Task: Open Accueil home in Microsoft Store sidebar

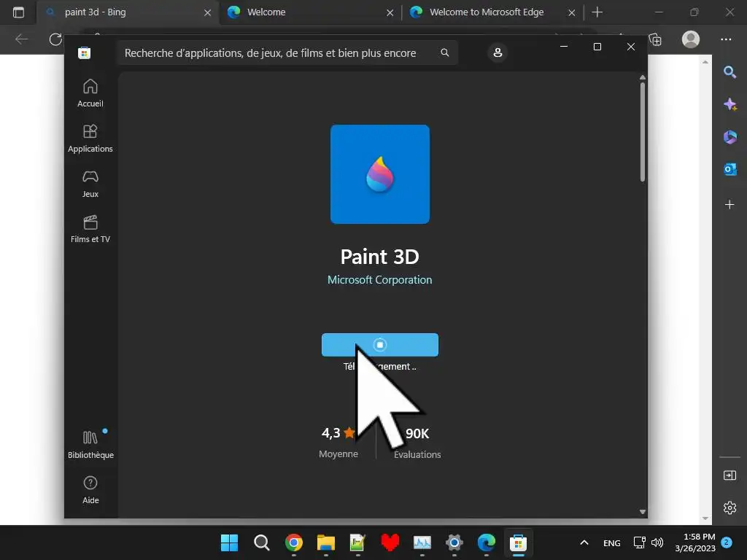Action: tap(90, 93)
